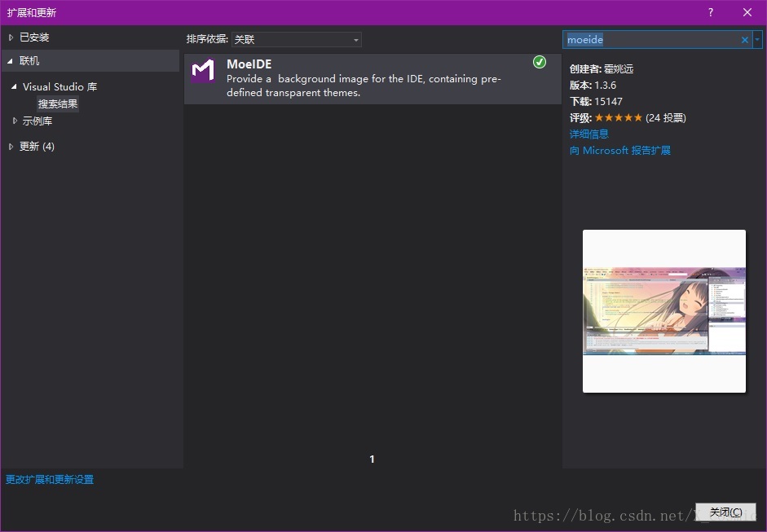Click the 版本: 1.3.6 text

click(x=593, y=85)
